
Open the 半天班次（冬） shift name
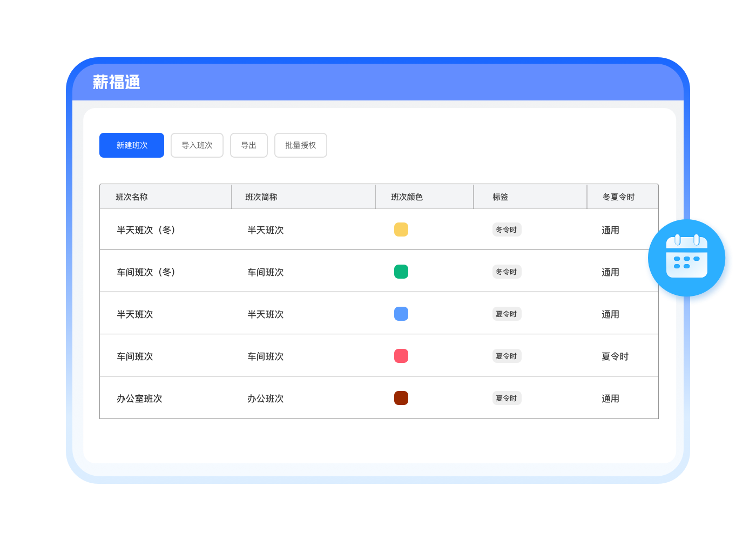point(146,230)
